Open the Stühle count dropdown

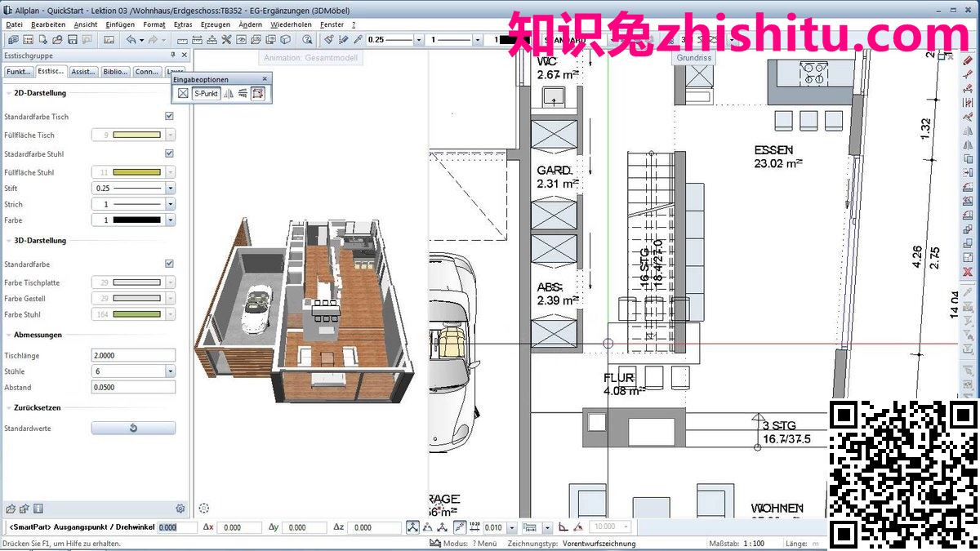coord(171,371)
